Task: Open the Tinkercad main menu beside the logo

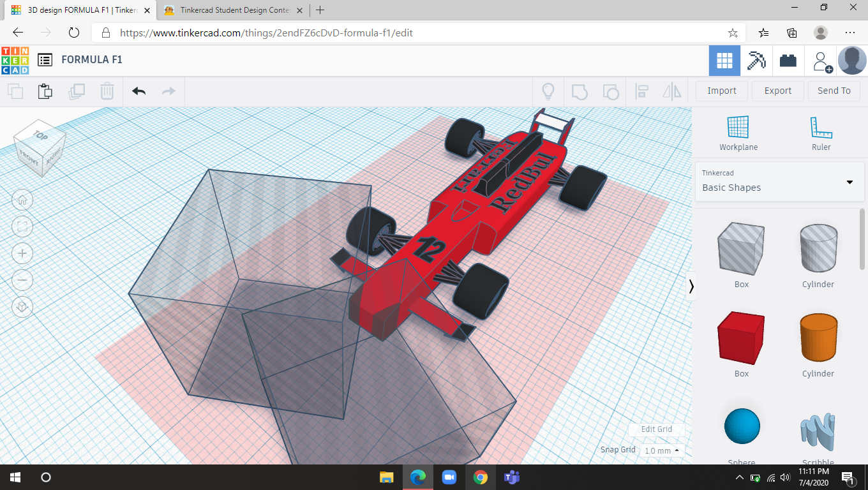Action: tap(44, 59)
